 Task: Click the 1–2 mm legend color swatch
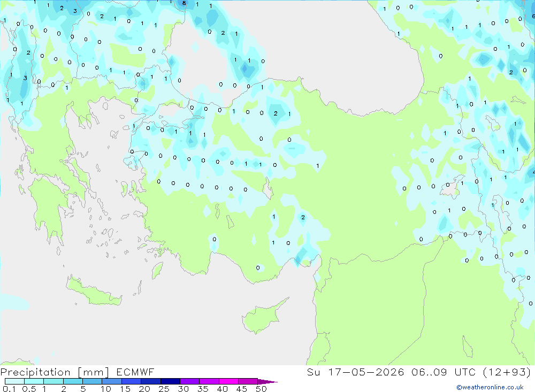53,381
